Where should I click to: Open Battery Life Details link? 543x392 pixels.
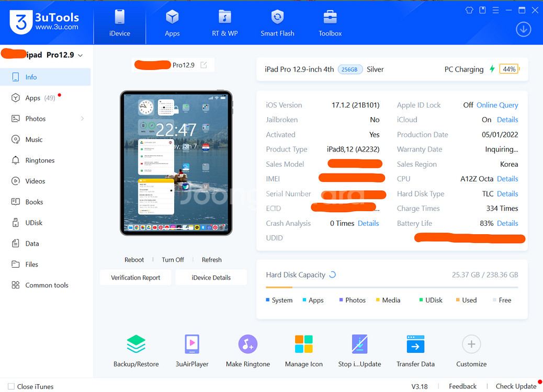point(507,223)
